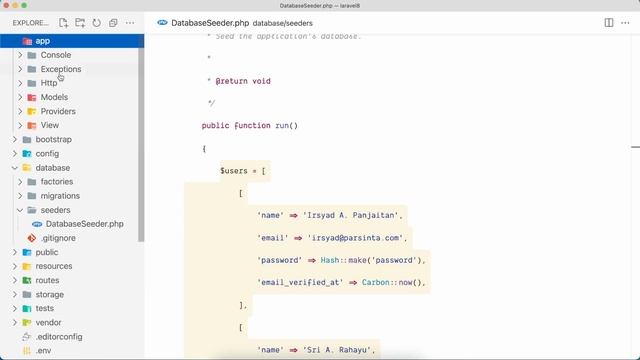
Task: Click the Console folder icon
Action: pos(32,55)
